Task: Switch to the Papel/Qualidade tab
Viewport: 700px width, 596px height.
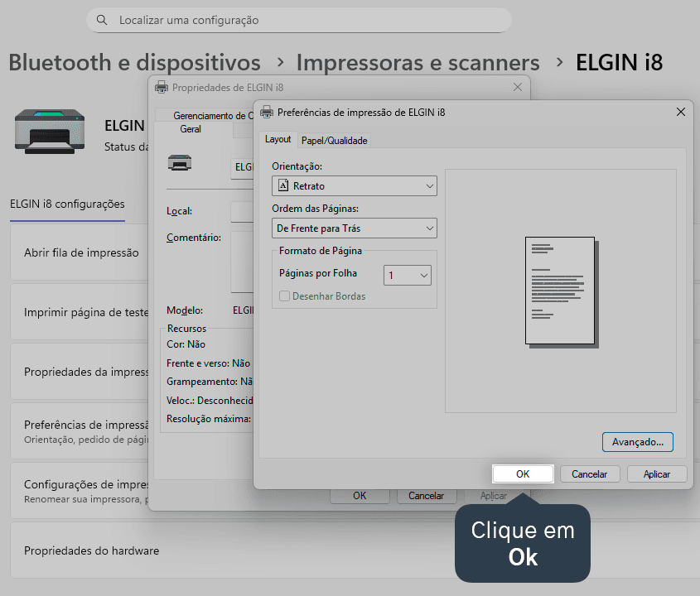Action: point(335,141)
